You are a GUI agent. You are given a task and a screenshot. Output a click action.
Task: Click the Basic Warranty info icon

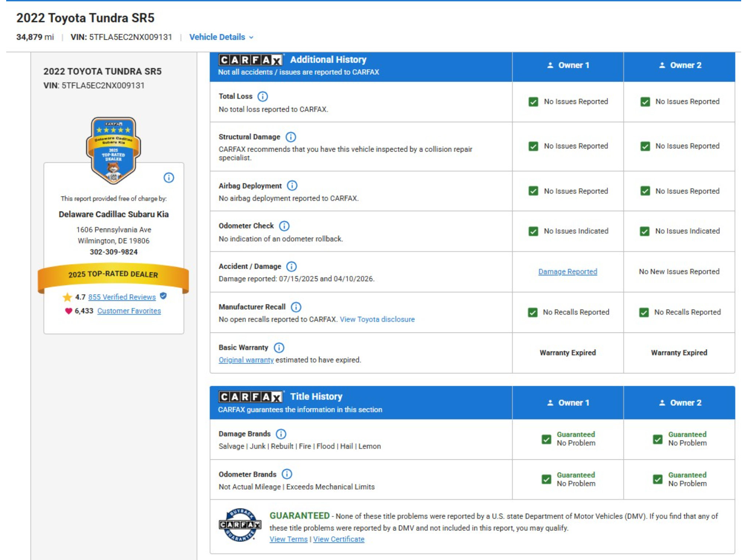[279, 347]
